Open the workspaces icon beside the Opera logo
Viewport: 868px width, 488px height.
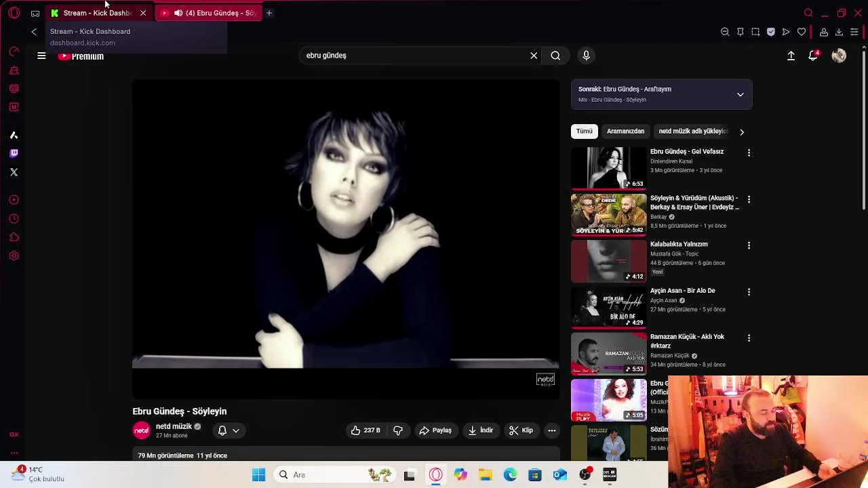35,13
